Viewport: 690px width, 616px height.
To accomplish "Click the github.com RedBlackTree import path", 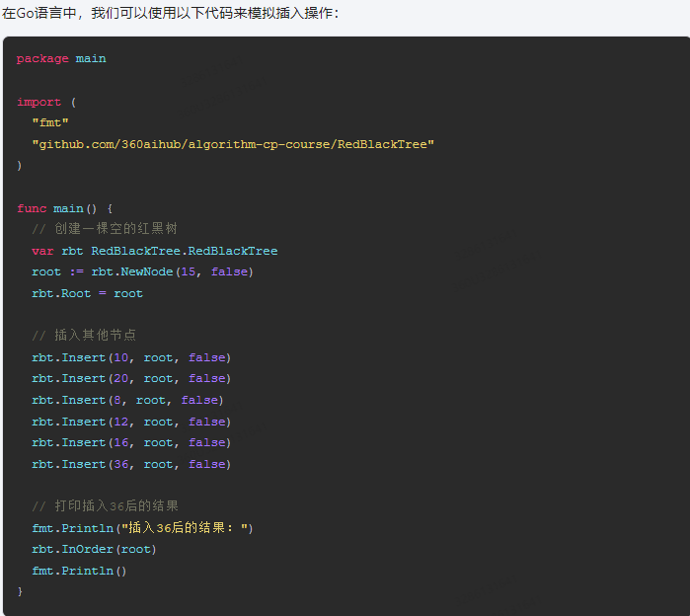I will [x=233, y=144].
